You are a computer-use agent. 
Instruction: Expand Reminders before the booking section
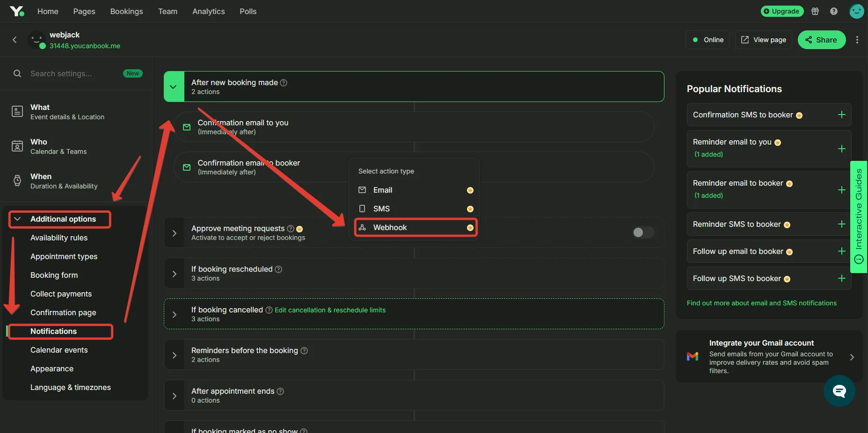pyautogui.click(x=174, y=355)
